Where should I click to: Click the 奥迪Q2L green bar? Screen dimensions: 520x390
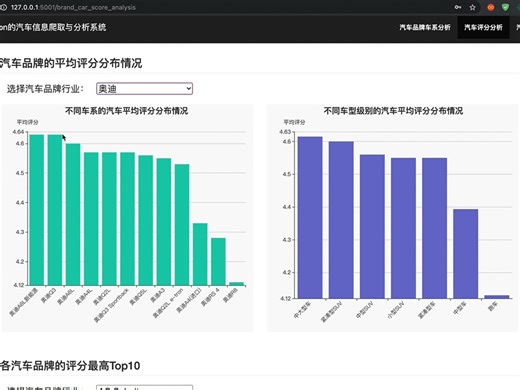coord(109,219)
